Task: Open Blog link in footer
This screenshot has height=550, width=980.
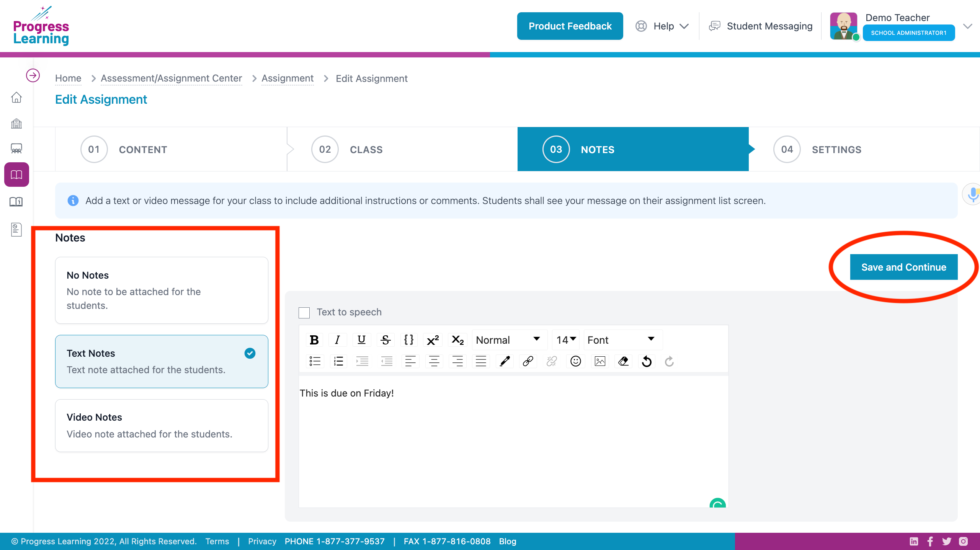Action: click(508, 541)
